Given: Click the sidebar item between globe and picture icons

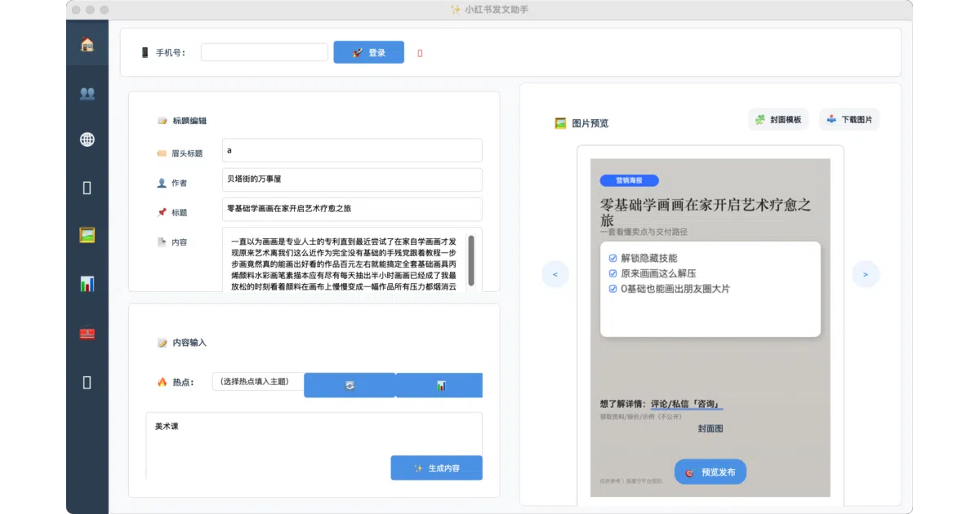Looking at the screenshot, I should pos(87,188).
